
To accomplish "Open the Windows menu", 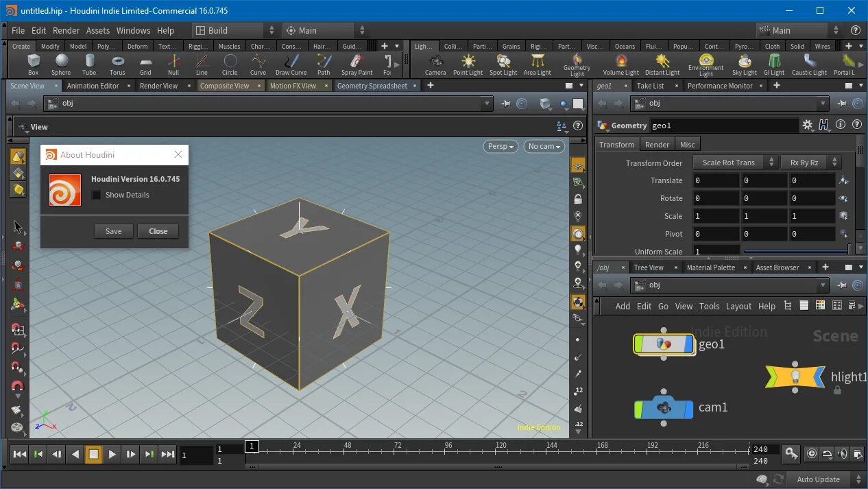I will pyautogui.click(x=133, y=30).
